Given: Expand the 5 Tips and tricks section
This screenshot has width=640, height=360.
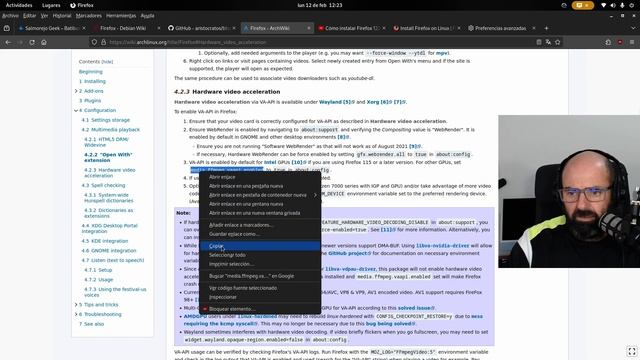Looking at the screenshot, I should (76, 304).
